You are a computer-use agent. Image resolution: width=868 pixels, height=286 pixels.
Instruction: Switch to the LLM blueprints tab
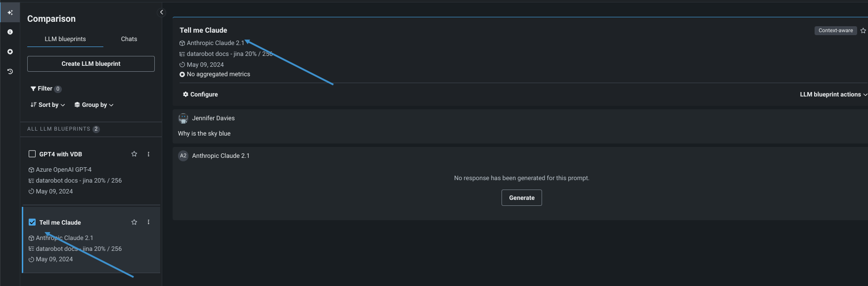tap(65, 39)
